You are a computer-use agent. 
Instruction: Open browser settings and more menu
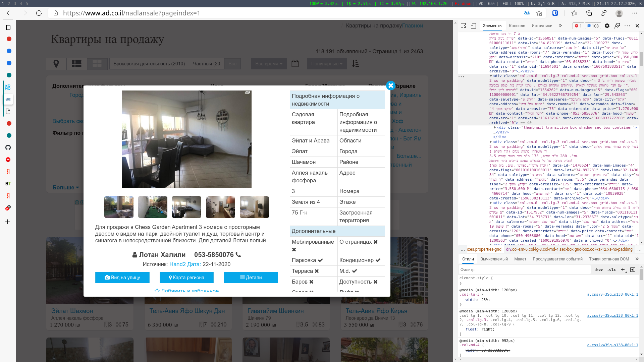pos(634,13)
